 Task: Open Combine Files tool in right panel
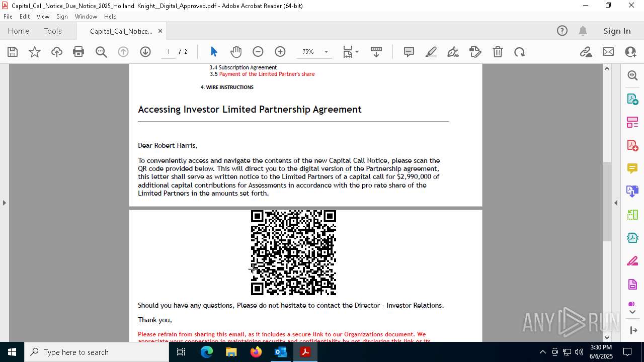[632, 191]
